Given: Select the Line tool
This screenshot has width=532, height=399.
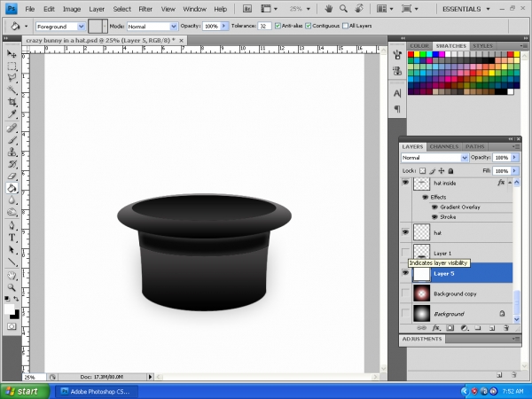Looking at the screenshot, I should click(x=12, y=262).
